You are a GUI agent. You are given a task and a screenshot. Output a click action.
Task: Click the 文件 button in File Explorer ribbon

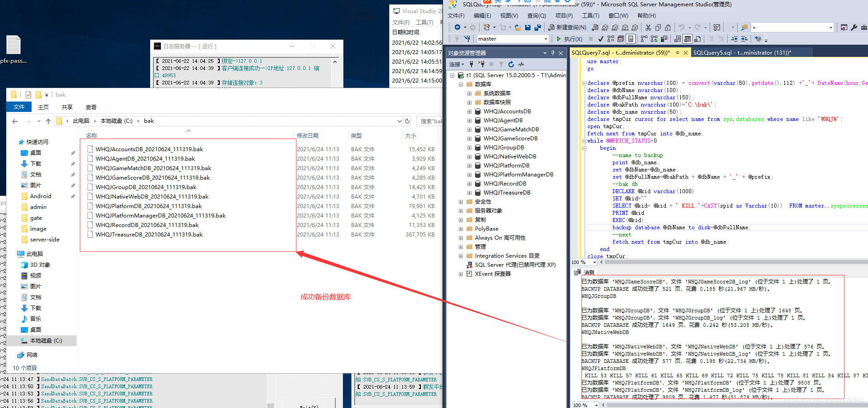pos(19,107)
